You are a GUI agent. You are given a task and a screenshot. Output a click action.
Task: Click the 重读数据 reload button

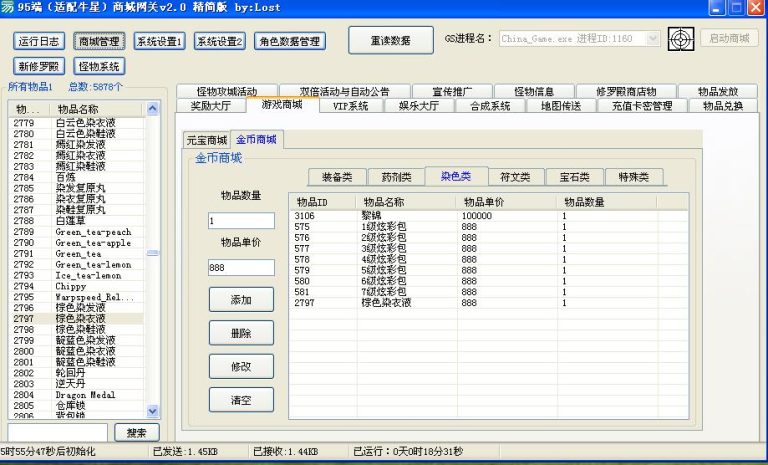tap(384, 40)
